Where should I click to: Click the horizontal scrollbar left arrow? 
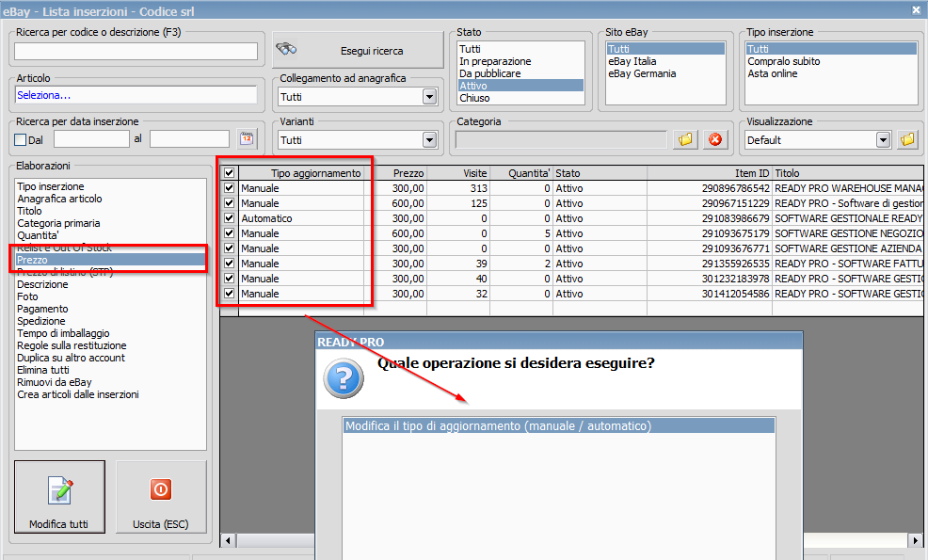click(228, 540)
